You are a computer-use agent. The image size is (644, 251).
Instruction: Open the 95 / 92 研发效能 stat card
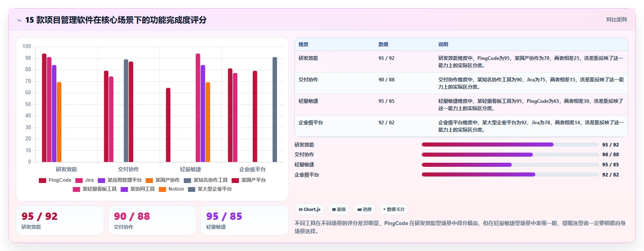pyautogui.click(x=60, y=220)
